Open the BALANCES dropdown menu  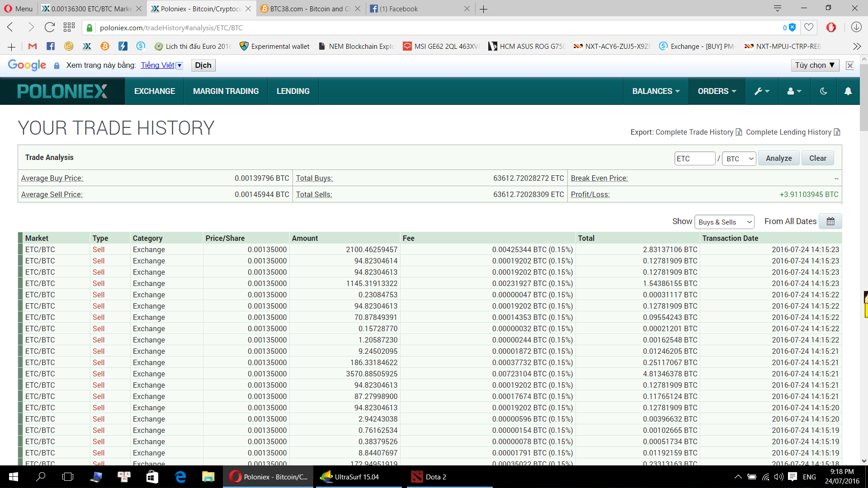(656, 91)
